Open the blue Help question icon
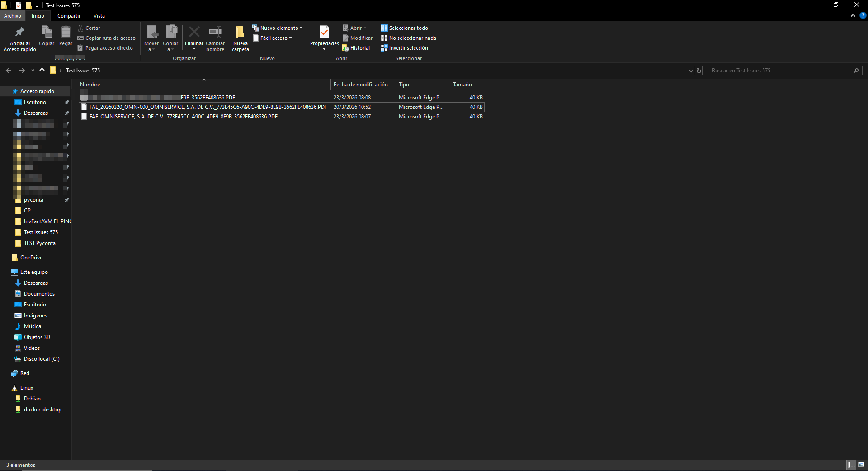Screen dimensions: 868x471 click(863, 15)
